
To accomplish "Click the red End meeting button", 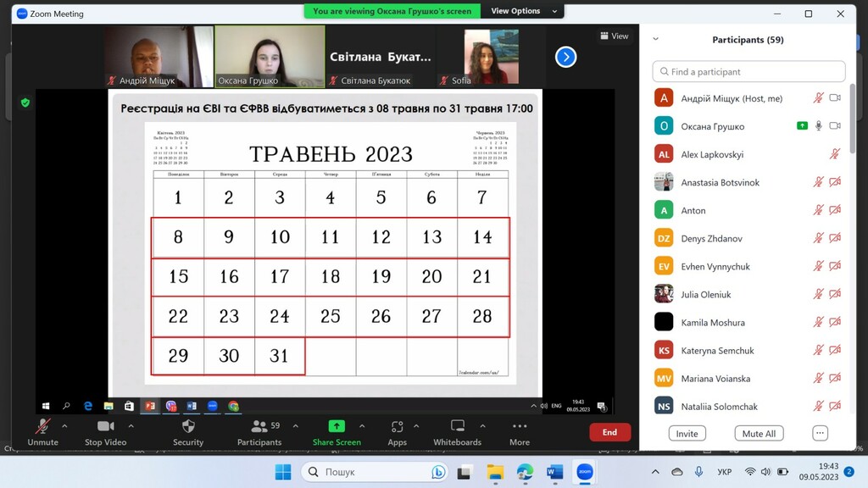I will point(609,432).
